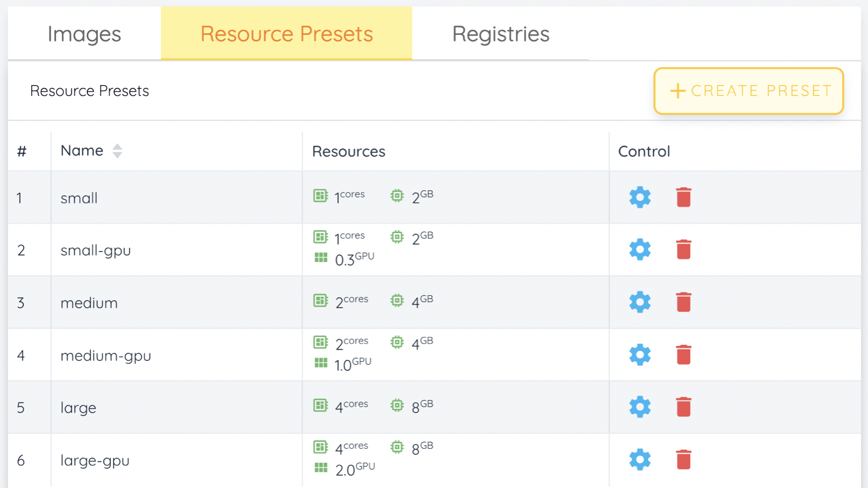868x488 pixels.
Task: Click GPU grid icon in small-gpu row
Action: coord(321,258)
